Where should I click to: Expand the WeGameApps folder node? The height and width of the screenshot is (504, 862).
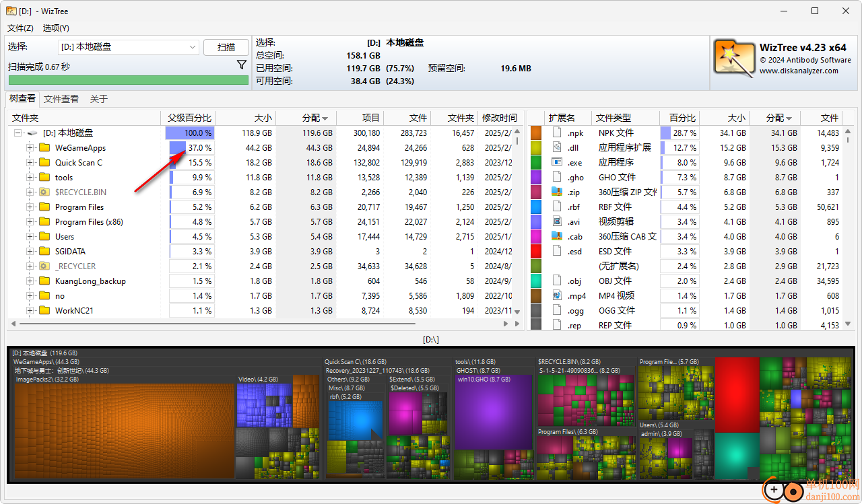pyautogui.click(x=30, y=148)
